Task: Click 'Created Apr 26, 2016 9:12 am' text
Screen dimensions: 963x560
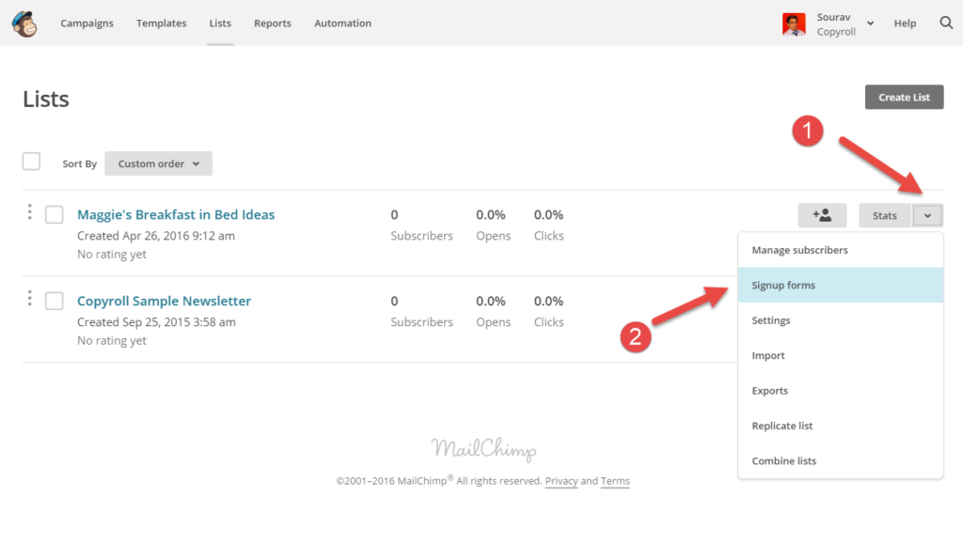Action: coord(156,236)
